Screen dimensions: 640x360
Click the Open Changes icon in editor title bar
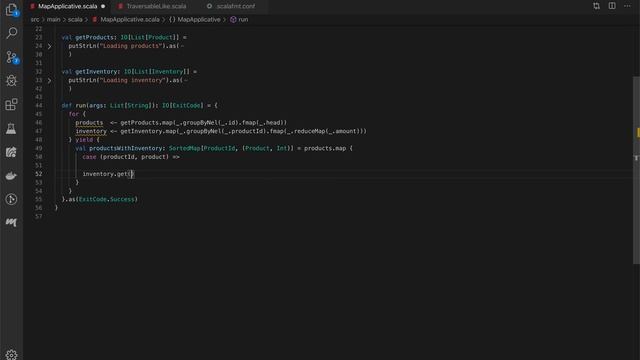(x=596, y=6)
